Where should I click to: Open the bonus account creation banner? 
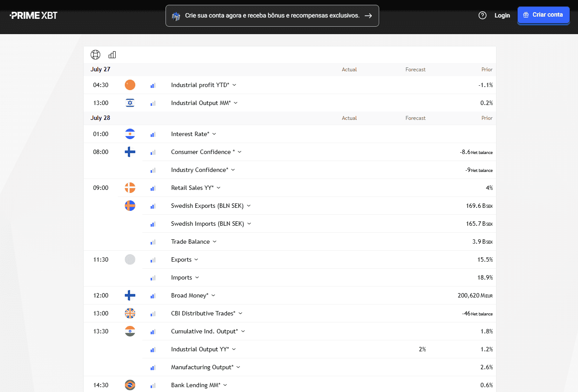tap(272, 16)
